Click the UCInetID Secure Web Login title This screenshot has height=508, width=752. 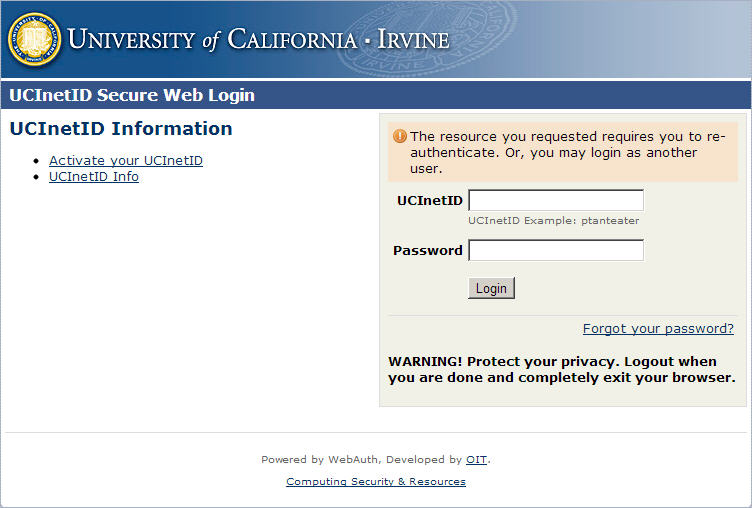pos(132,96)
